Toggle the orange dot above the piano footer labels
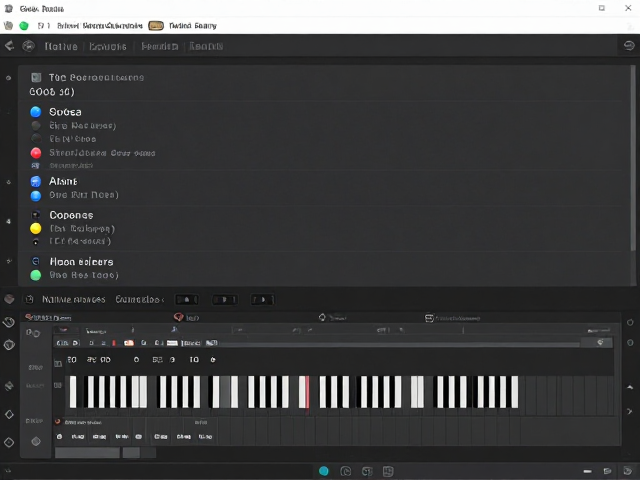 [58, 421]
